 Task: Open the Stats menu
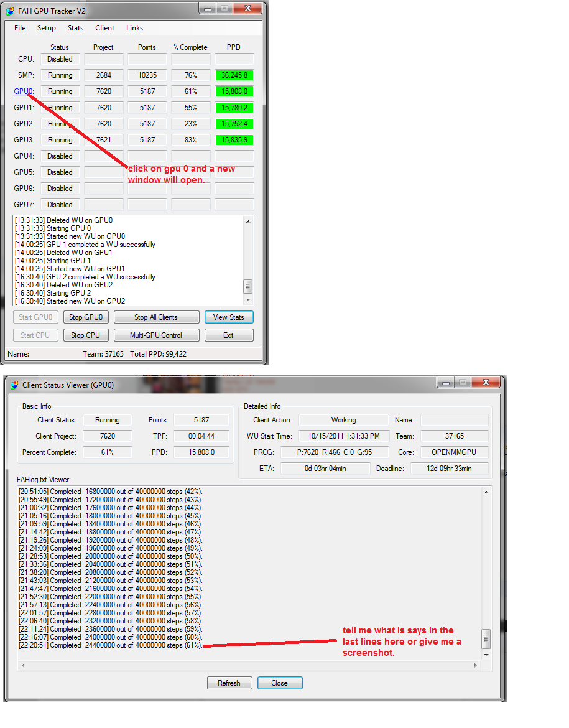pos(75,28)
